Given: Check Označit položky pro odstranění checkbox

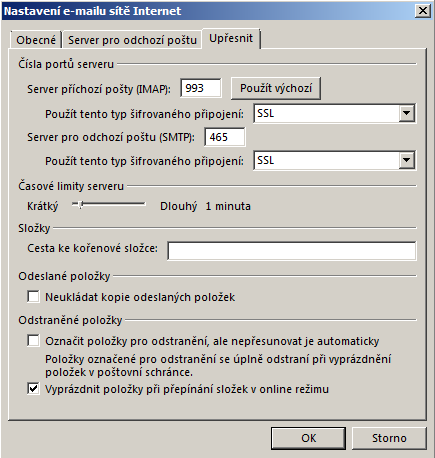Looking at the screenshot, I should click(x=33, y=341).
